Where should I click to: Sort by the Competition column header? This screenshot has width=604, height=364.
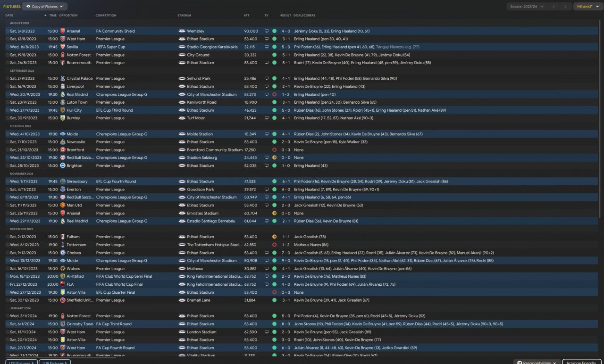pos(106,16)
